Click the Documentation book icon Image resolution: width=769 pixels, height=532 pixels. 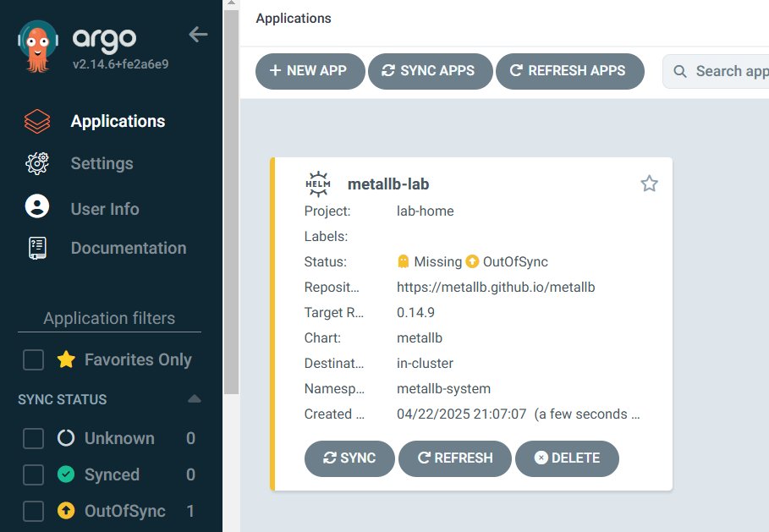[x=37, y=248]
